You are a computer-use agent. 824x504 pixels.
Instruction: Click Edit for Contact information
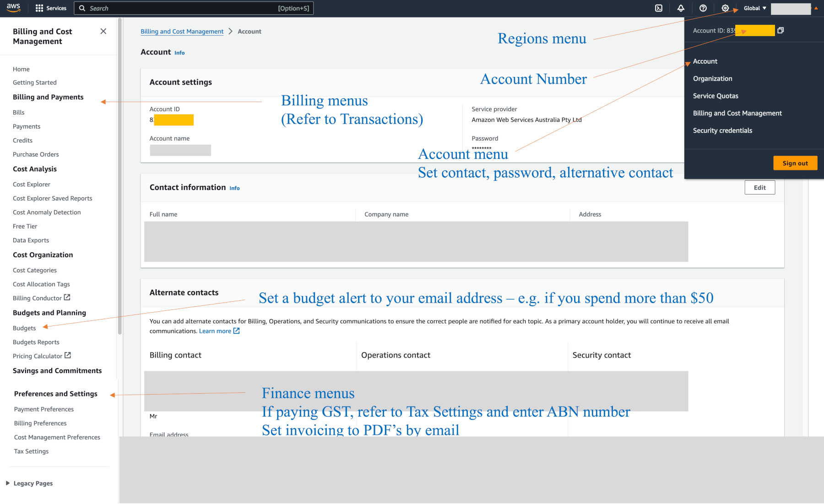coord(759,188)
